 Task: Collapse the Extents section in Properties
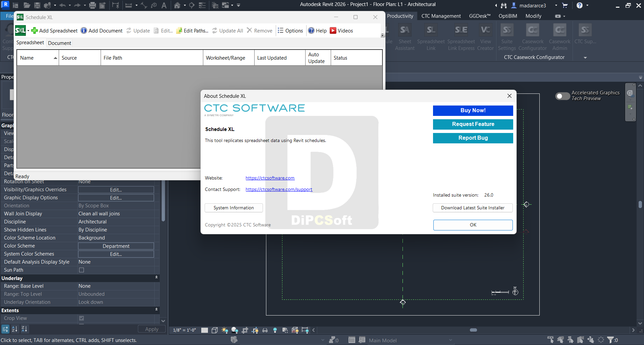point(156,309)
